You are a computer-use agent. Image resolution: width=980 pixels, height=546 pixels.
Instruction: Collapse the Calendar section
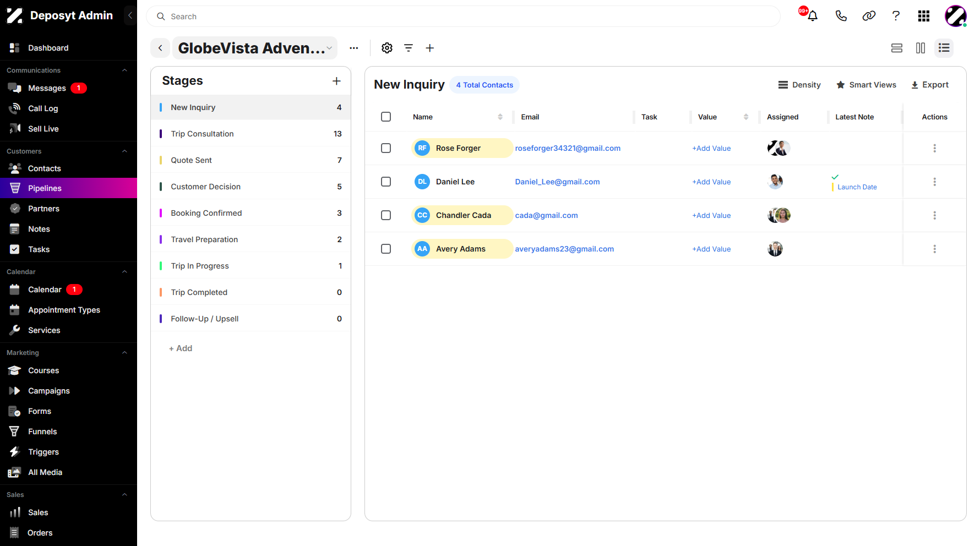[124, 272]
